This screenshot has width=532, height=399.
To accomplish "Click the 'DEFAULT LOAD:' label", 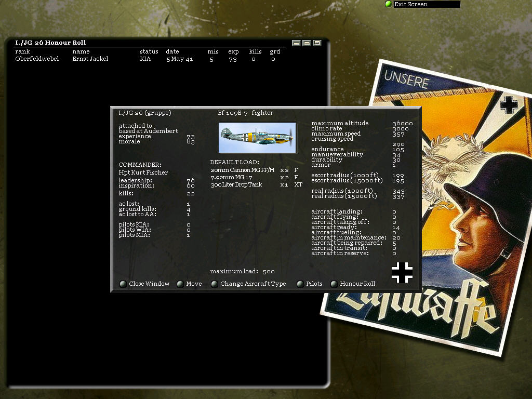I will point(234,162).
